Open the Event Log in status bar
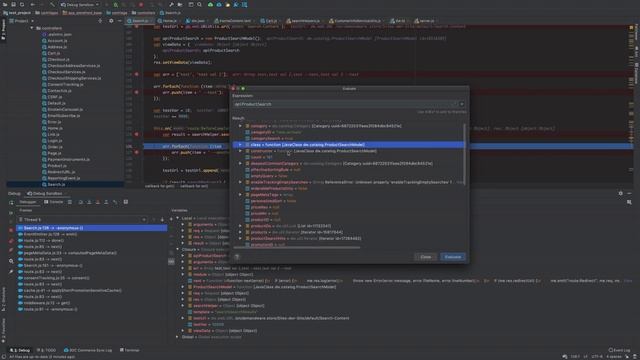640x360 pixels. click(x=619, y=350)
